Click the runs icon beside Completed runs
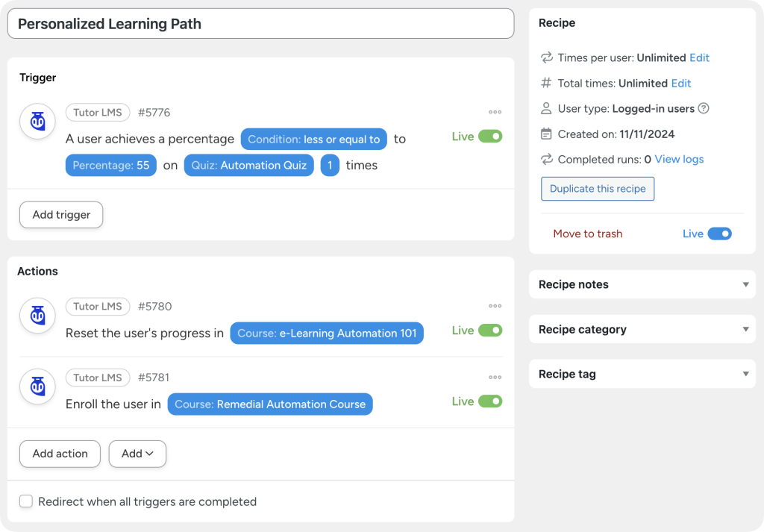764x532 pixels. 545,159
